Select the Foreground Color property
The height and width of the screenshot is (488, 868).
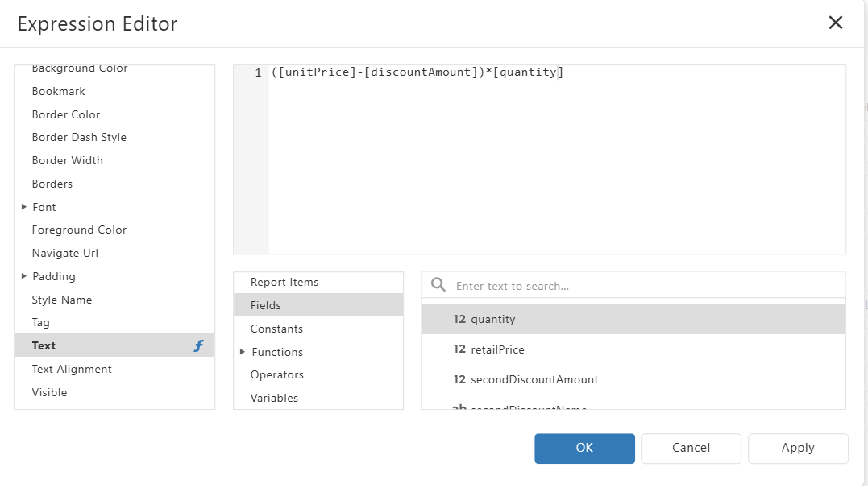click(x=79, y=230)
